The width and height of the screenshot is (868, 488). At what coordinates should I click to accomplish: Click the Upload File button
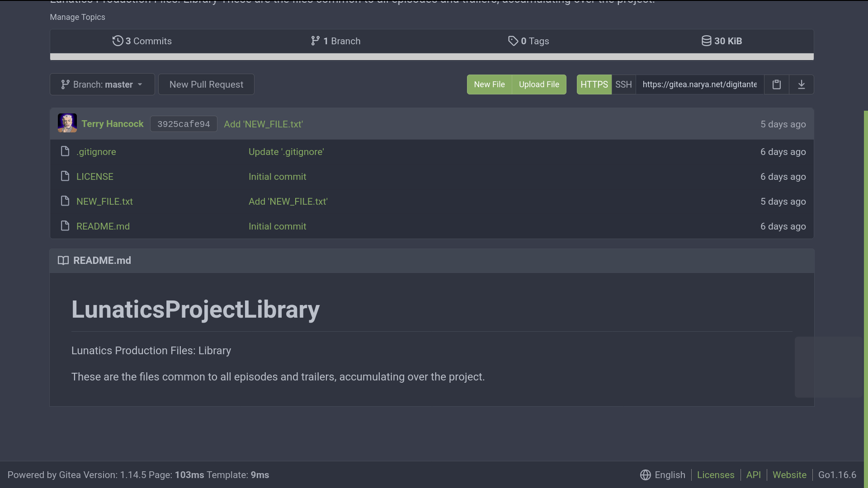[x=539, y=84]
